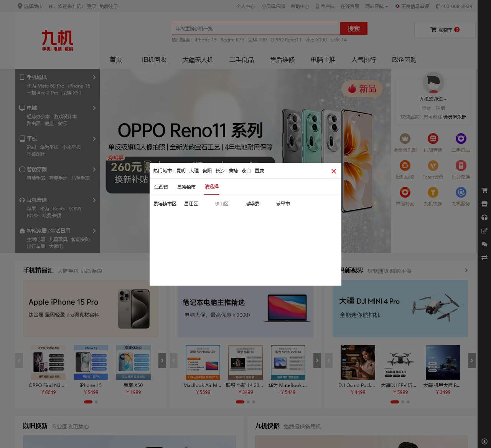Expand the 手机通讯 category arrow
The width and height of the screenshot is (491, 448).
(x=94, y=77)
